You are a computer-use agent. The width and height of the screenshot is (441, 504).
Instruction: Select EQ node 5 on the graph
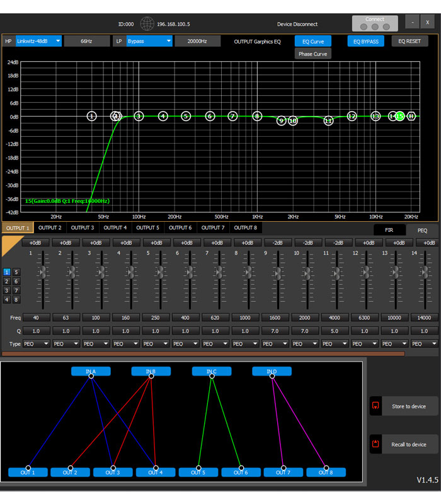click(186, 117)
